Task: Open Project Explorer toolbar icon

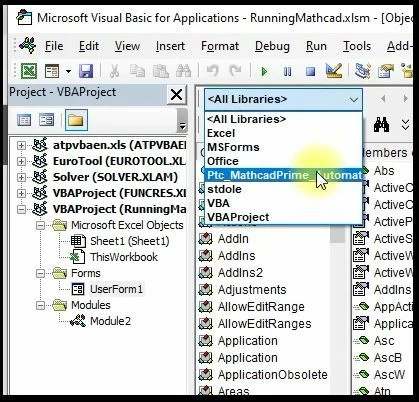Action: (363, 71)
